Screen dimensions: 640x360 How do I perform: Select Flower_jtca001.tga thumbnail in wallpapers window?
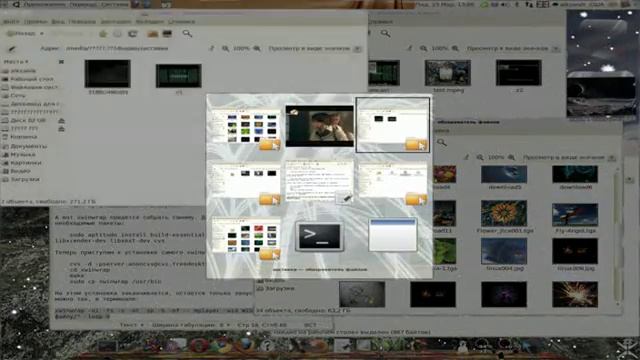[504, 213]
